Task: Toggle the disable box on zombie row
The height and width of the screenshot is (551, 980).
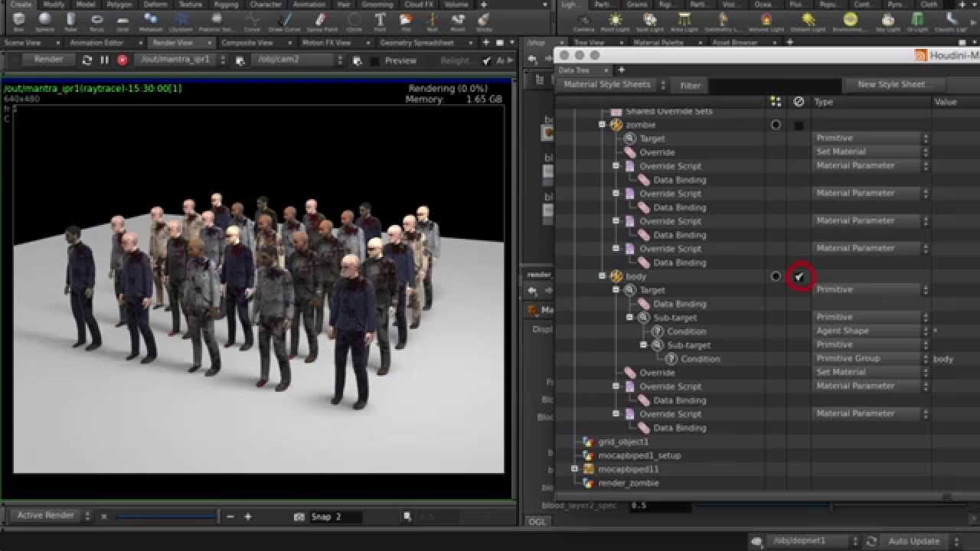Action: click(799, 125)
